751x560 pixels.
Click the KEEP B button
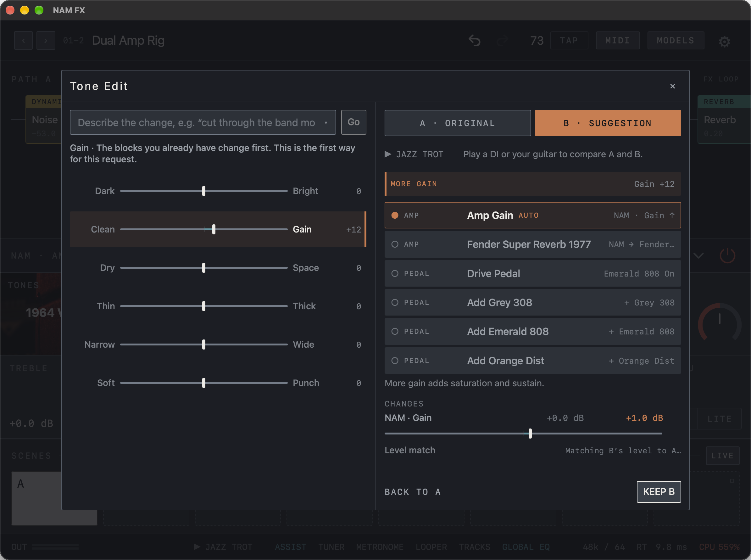(659, 491)
